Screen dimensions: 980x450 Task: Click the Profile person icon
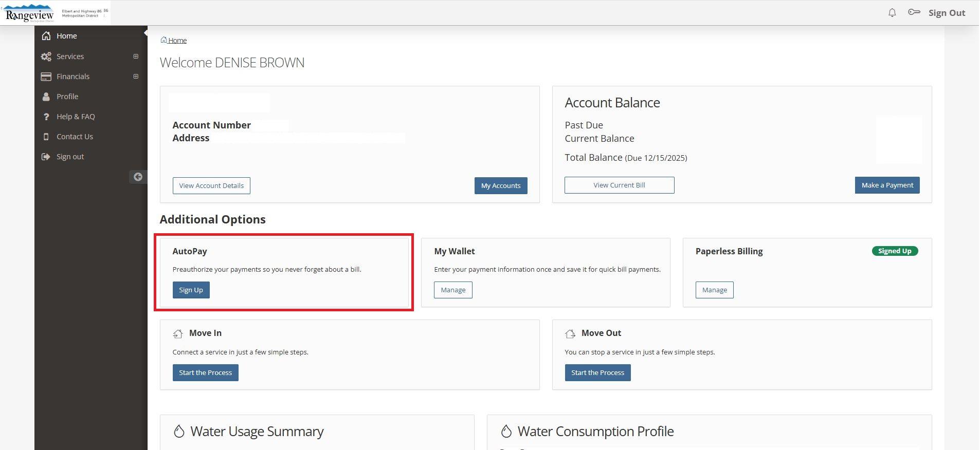(x=46, y=97)
